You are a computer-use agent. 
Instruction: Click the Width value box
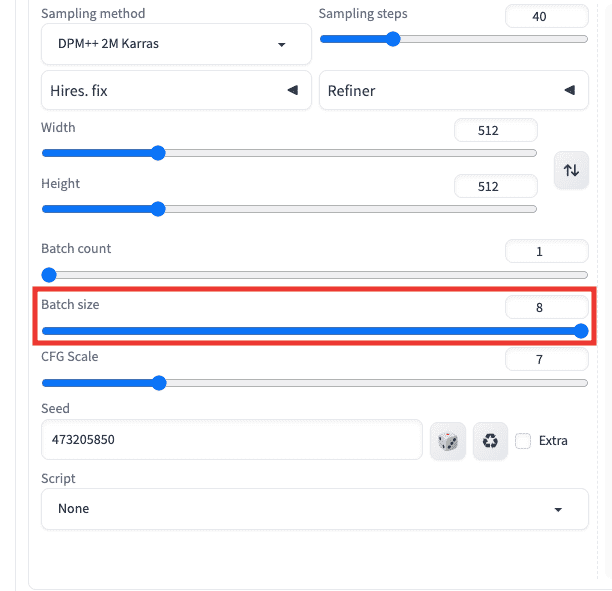click(495, 130)
